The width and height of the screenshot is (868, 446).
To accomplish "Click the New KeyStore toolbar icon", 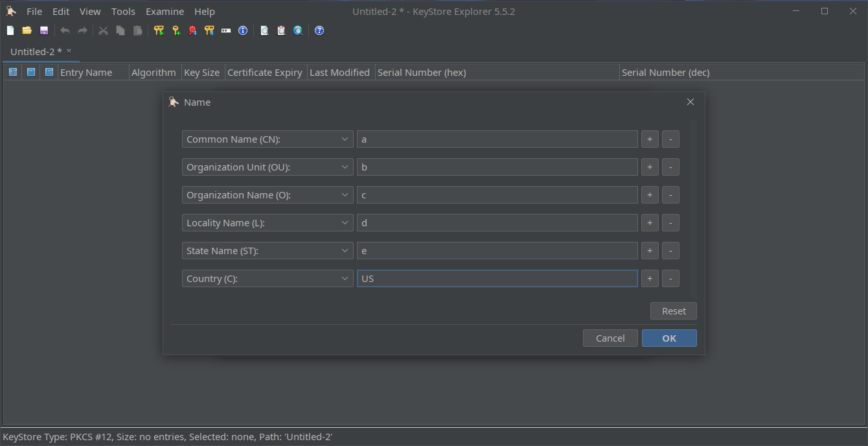I will (10, 30).
